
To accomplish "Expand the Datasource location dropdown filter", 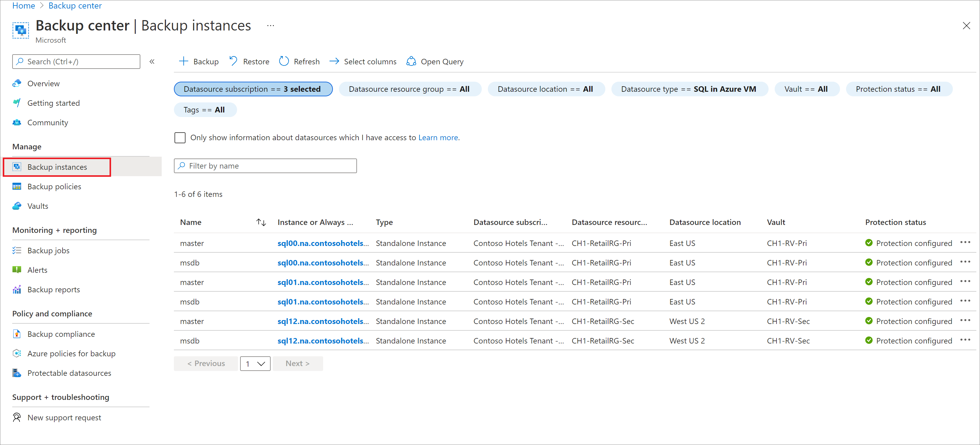I will pyautogui.click(x=544, y=89).
